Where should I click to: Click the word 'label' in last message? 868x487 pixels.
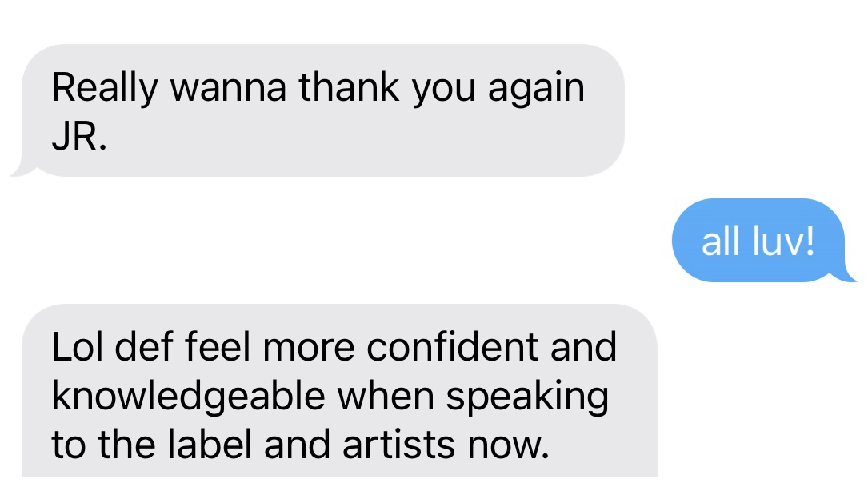click(210, 444)
